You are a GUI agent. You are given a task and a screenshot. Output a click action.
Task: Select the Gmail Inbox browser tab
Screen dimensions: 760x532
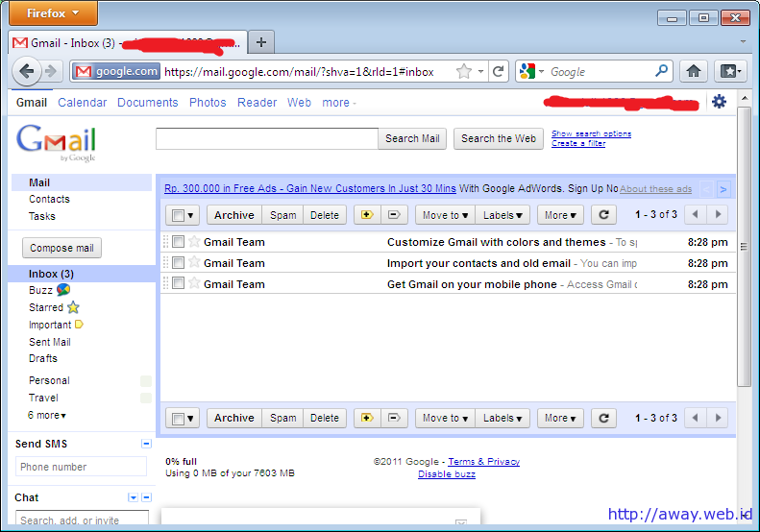[128, 42]
